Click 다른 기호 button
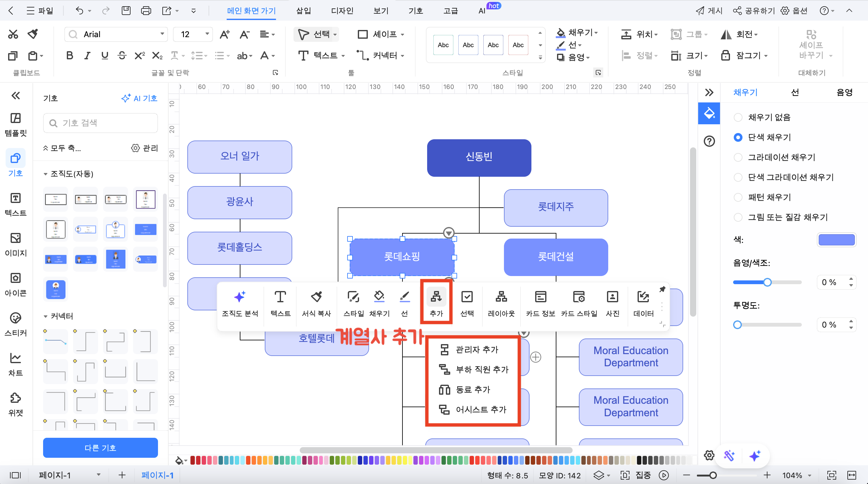Viewport: 868px width, 484px height. coord(101,447)
